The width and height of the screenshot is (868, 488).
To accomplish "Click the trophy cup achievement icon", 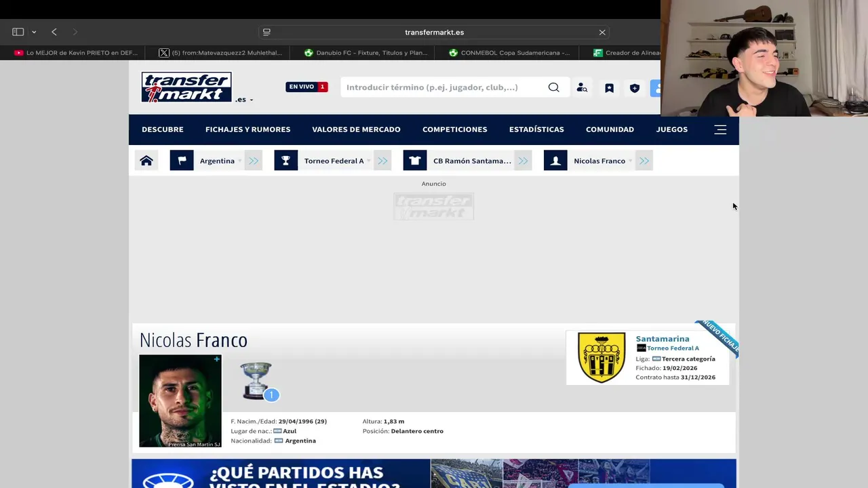I will 256,380.
